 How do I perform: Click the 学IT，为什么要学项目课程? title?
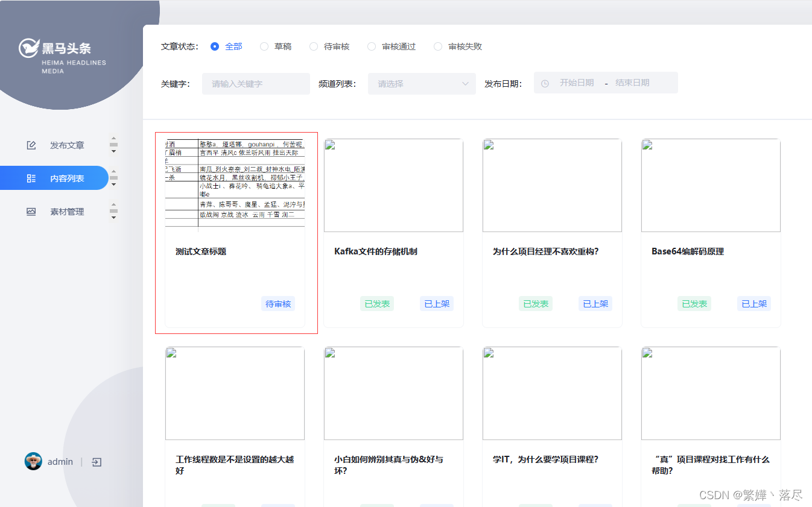pos(545,459)
